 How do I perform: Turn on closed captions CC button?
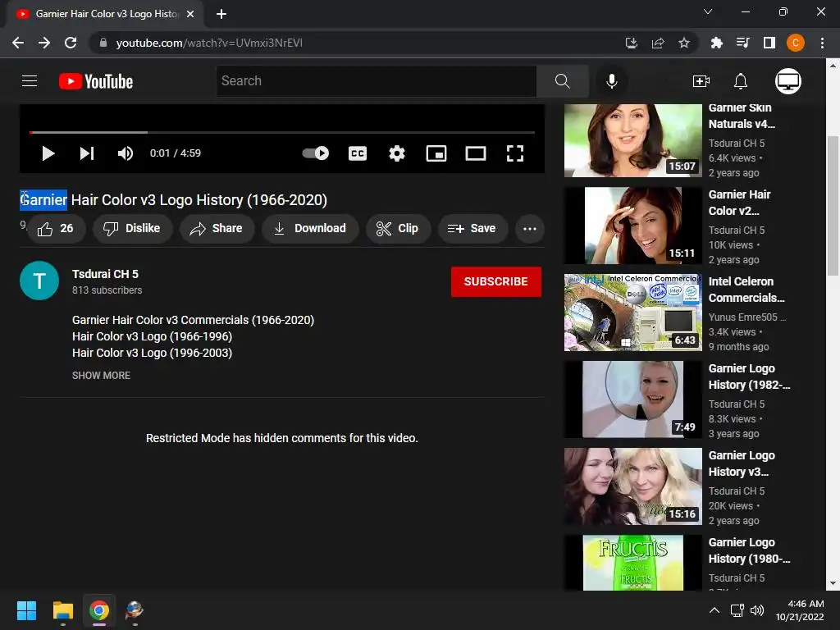tap(358, 153)
